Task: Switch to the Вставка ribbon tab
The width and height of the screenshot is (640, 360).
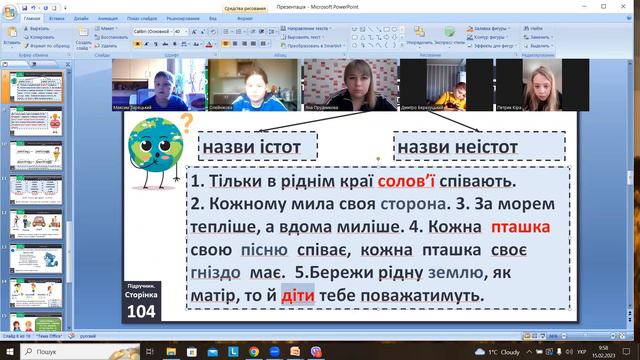Action: pyautogui.click(x=57, y=18)
